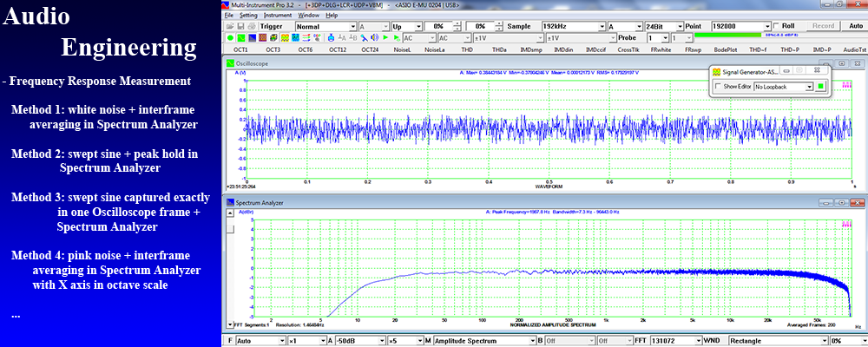Click magenta marker icon in Oscilloscope graph
The height and width of the screenshot is (347, 868).
tap(845, 85)
